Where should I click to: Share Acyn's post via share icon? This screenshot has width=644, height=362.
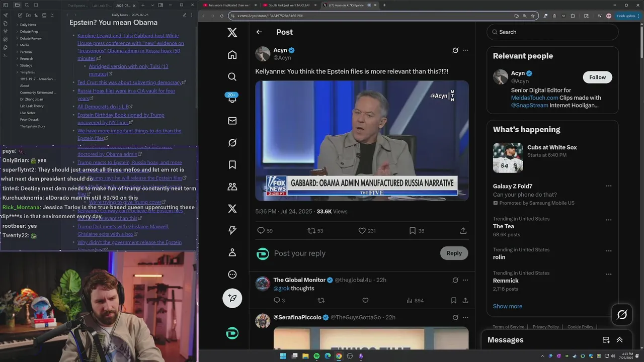(463, 231)
